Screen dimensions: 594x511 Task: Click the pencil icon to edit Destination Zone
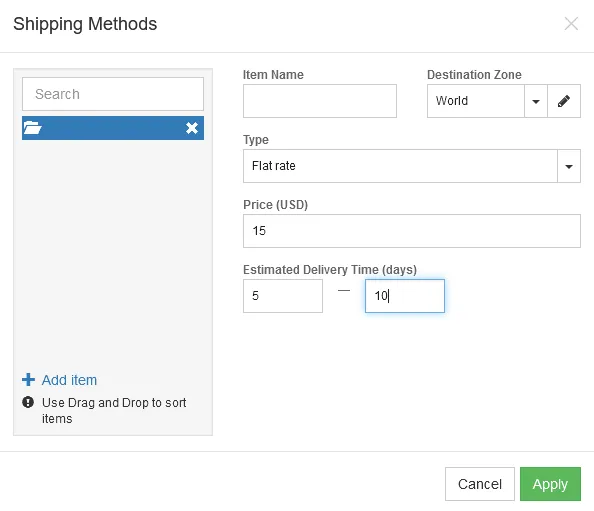[x=564, y=101]
